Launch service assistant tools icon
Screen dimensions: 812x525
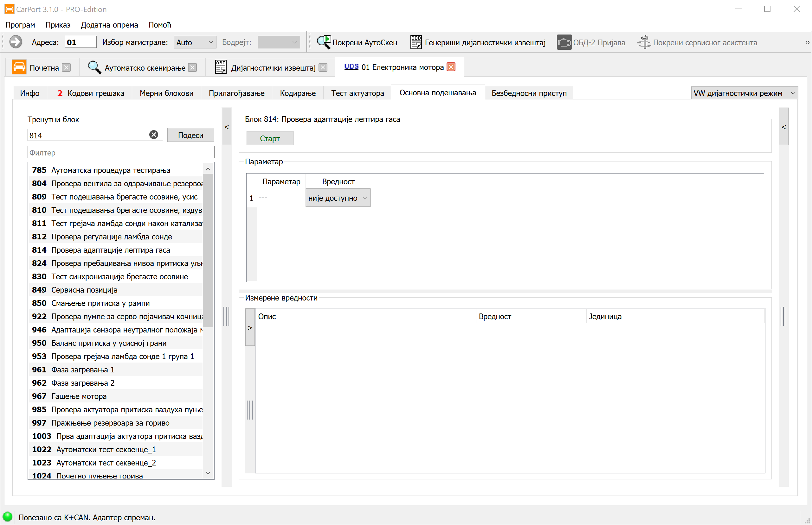tap(644, 42)
